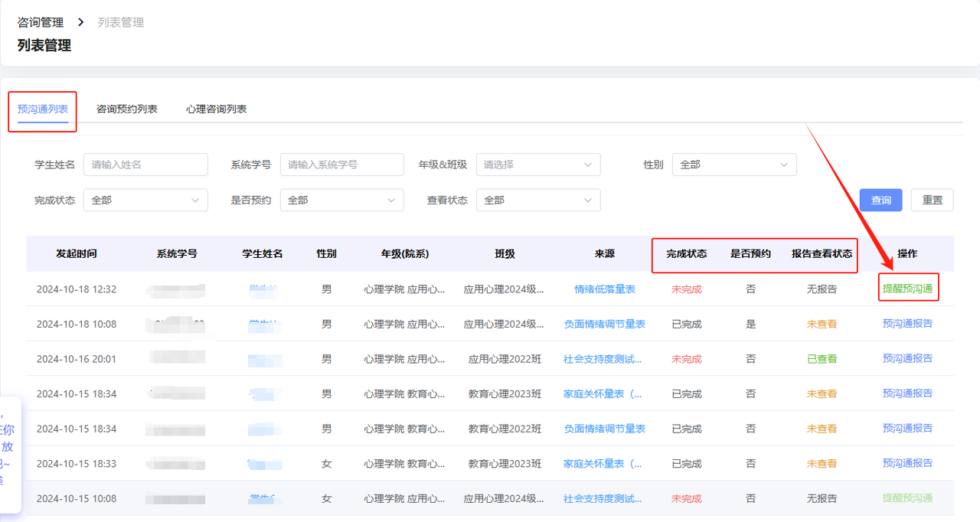Expand the 年级&班级 dropdown

point(538,165)
